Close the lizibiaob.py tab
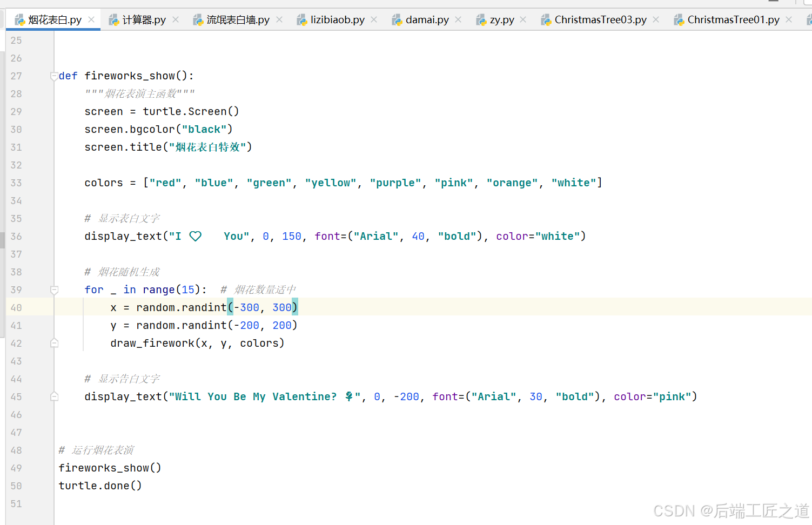This screenshot has height=525, width=812. click(x=374, y=19)
